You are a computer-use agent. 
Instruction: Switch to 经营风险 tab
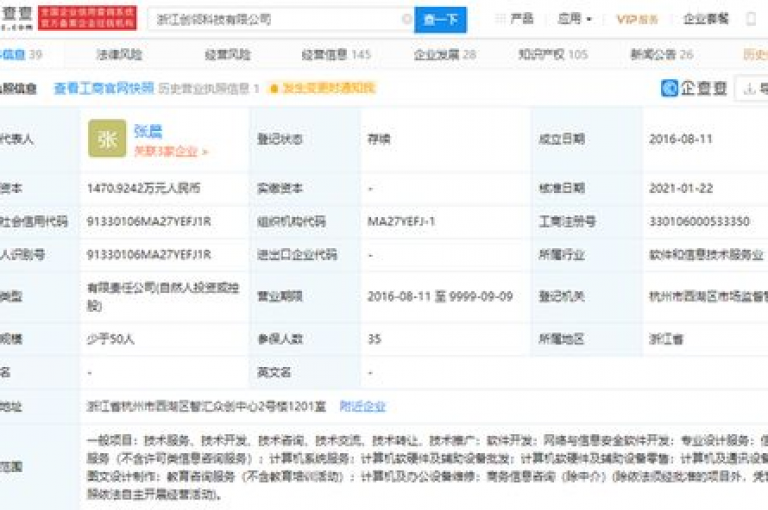(228, 54)
